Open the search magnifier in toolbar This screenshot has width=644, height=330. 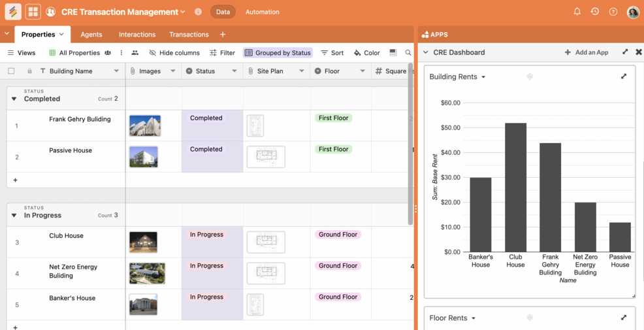tap(408, 53)
